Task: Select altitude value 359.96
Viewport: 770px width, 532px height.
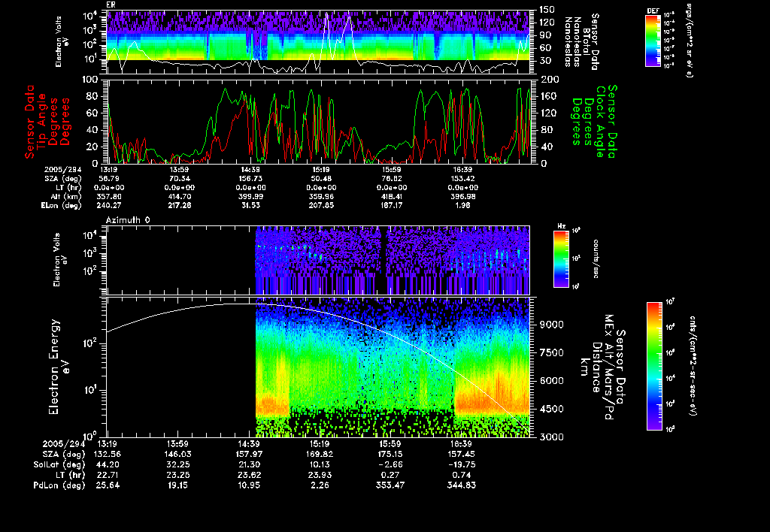Action: (321, 196)
